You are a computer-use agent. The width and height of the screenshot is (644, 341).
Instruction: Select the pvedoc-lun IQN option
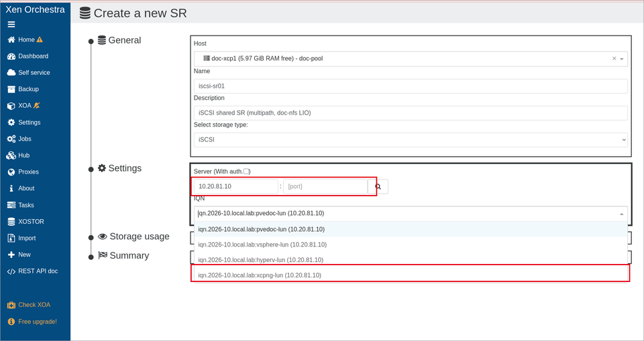(411, 229)
